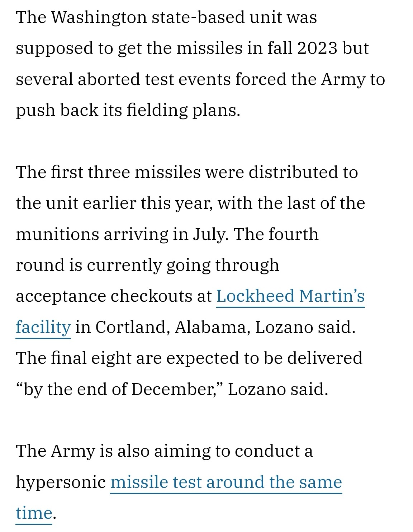
Task: Click the phrase "currently going through"
Action: 183,265
